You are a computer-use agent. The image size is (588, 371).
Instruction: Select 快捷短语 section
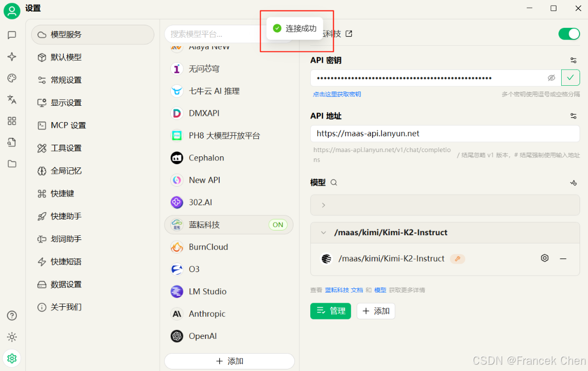tap(93, 262)
